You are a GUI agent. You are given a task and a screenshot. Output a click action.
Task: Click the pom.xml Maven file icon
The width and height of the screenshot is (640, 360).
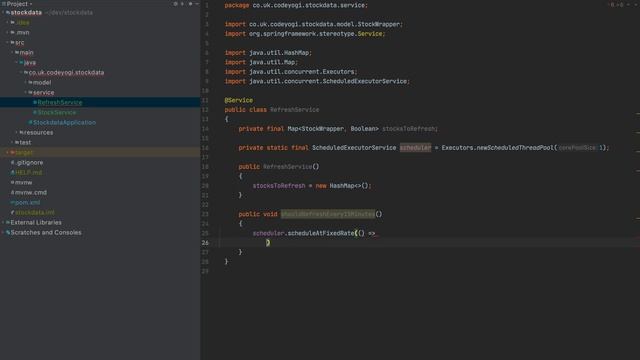(13, 202)
